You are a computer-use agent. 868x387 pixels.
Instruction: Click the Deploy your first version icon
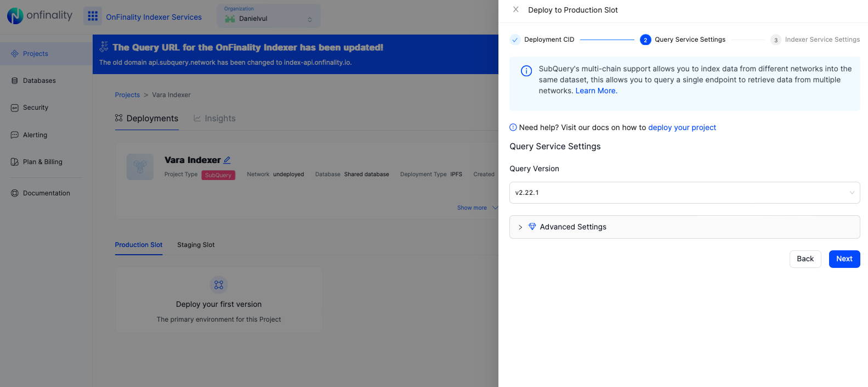pyautogui.click(x=219, y=285)
